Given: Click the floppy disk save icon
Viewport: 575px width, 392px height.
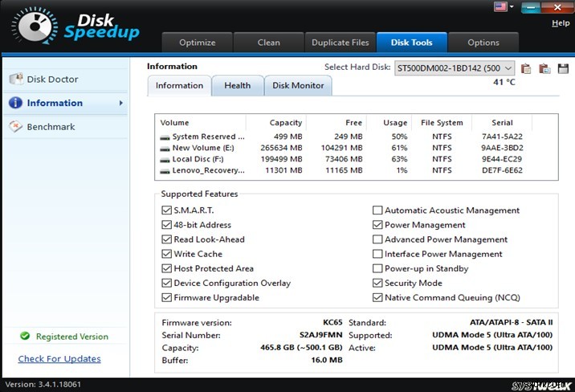Looking at the screenshot, I should (x=563, y=68).
